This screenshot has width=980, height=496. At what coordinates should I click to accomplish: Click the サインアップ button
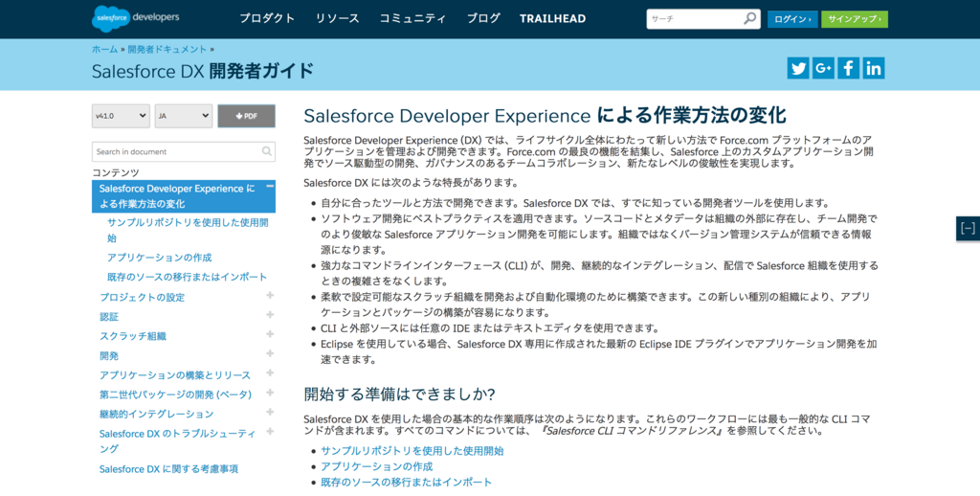tap(855, 19)
